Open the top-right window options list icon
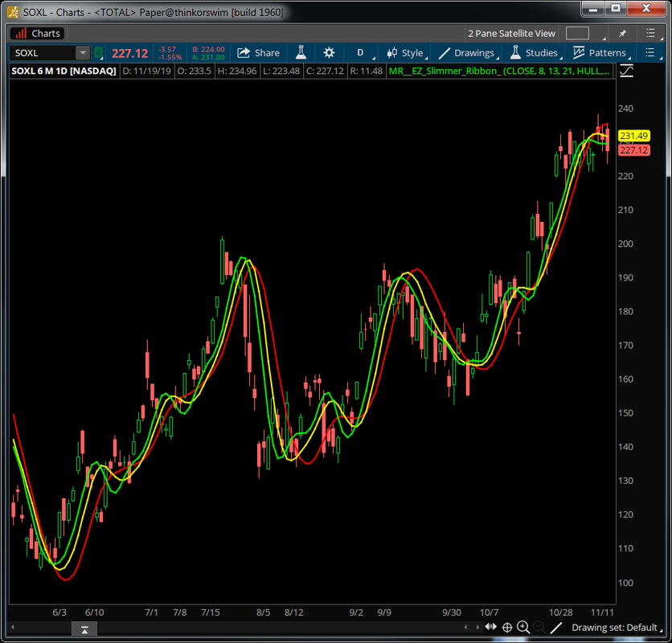The height and width of the screenshot is (643, 672). 650,33
